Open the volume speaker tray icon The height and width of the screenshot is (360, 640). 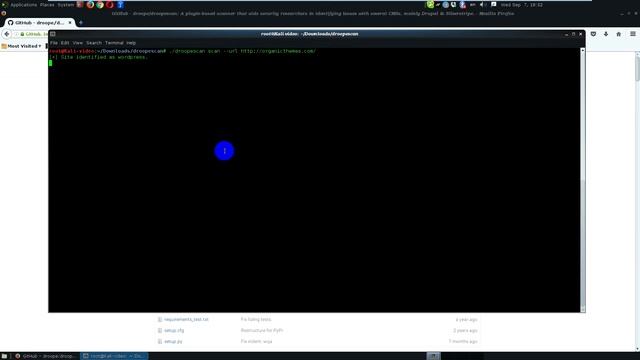[482, 5]
